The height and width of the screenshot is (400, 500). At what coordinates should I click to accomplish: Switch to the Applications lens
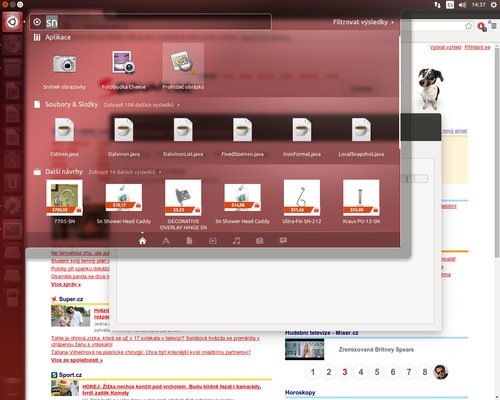(166, 241)
